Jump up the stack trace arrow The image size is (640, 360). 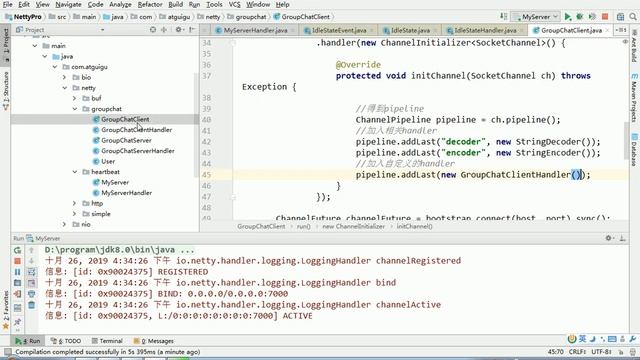(x=31, y=250)
